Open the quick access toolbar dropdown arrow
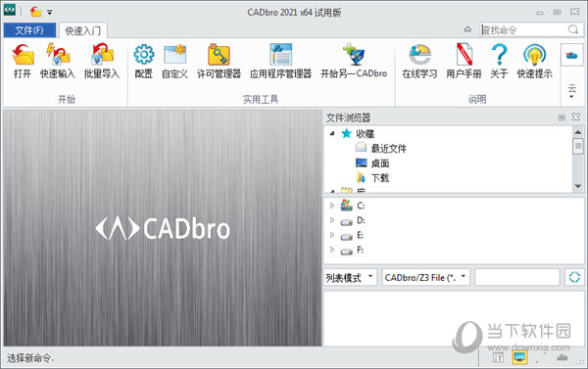This screenshot has width=588, height=369. 50,13
